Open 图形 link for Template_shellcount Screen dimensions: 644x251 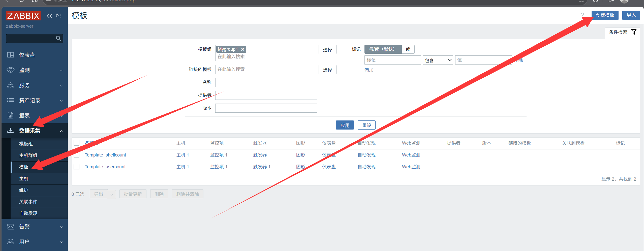pos(300,155)
